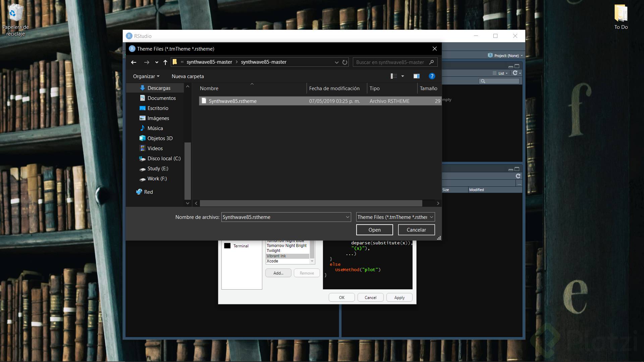
Task: Change the view layout icon
Action: pyautogui.click(x=394, y=76)
